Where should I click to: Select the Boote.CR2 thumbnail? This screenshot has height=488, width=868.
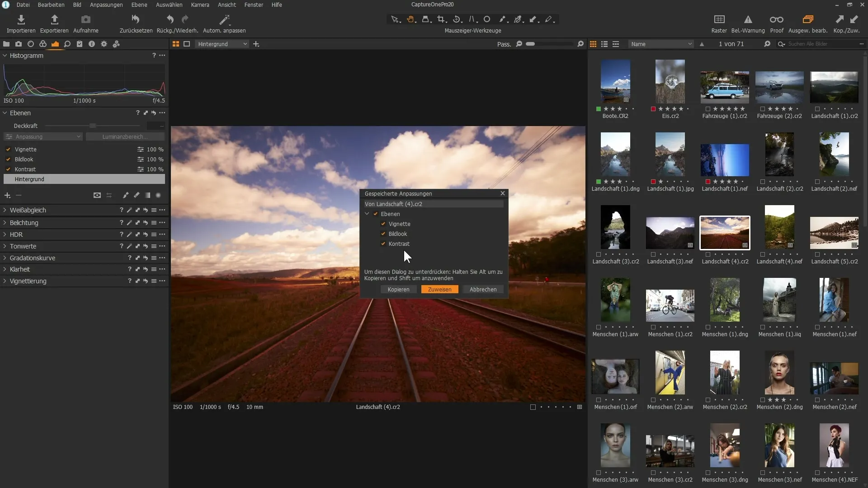(x=615, y=82)
